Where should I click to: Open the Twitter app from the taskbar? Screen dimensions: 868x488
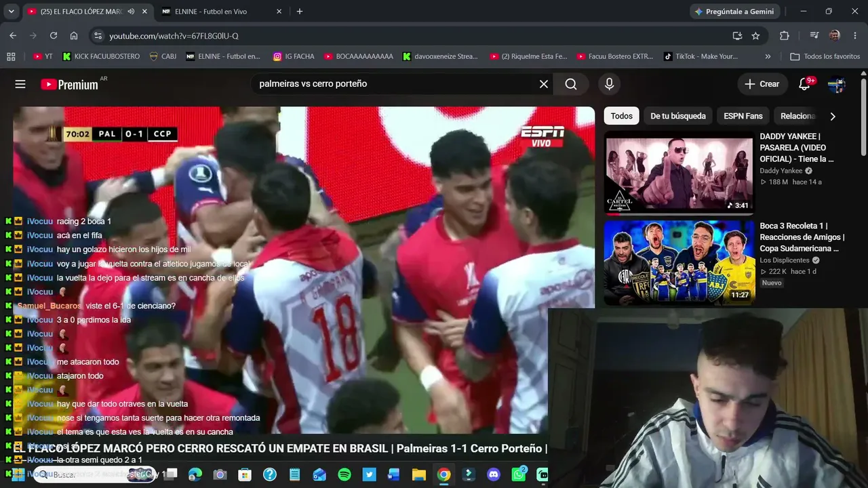369,474
